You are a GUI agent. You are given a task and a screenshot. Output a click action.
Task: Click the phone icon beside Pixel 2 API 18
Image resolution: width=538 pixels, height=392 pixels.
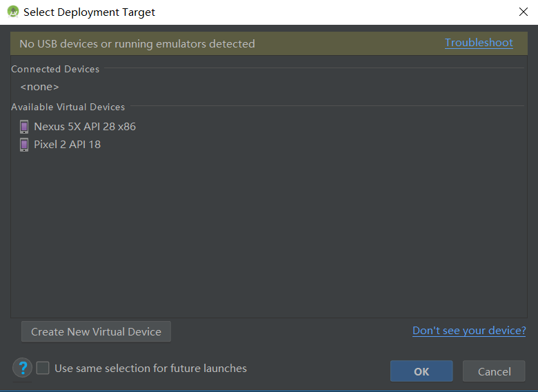pos(24,145)
